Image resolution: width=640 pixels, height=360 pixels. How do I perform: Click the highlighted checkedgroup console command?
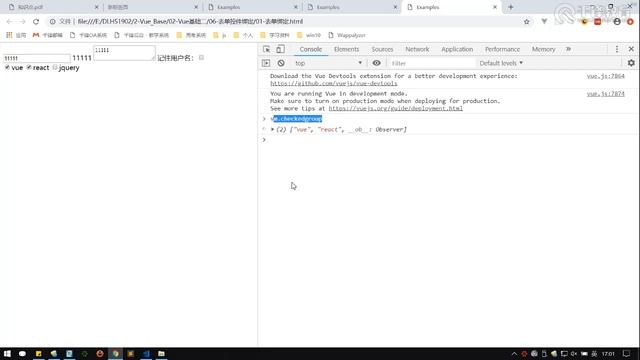pos(296,119)
